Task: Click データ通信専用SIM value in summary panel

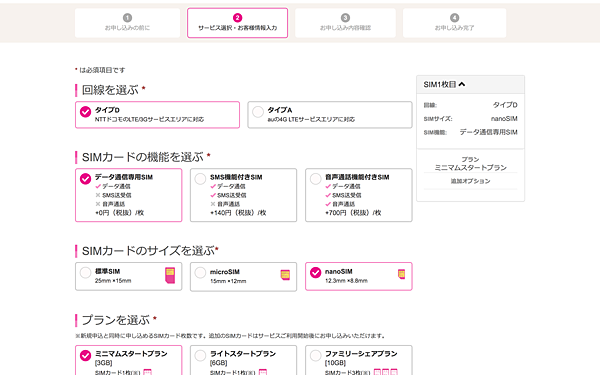Action: pos(488,132)
